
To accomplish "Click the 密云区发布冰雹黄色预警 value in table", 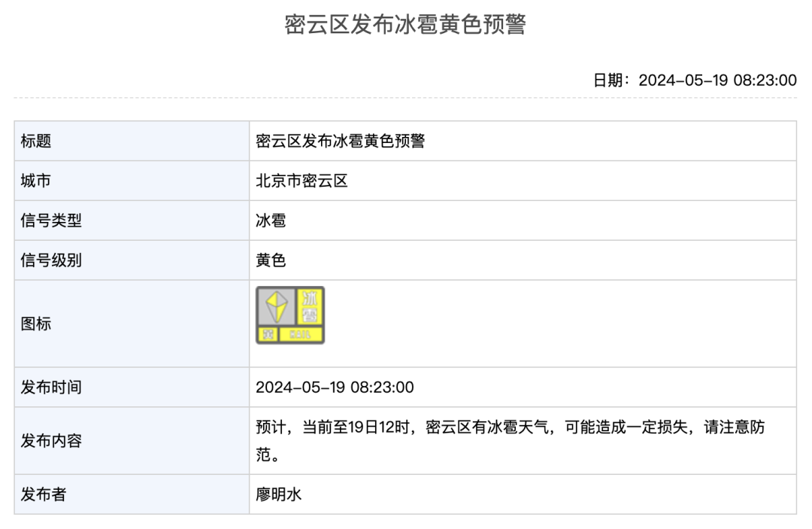I will pos(341,141).
